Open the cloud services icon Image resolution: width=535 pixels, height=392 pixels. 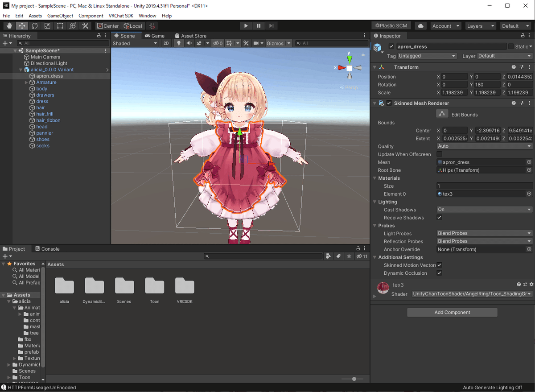(420, 26)
